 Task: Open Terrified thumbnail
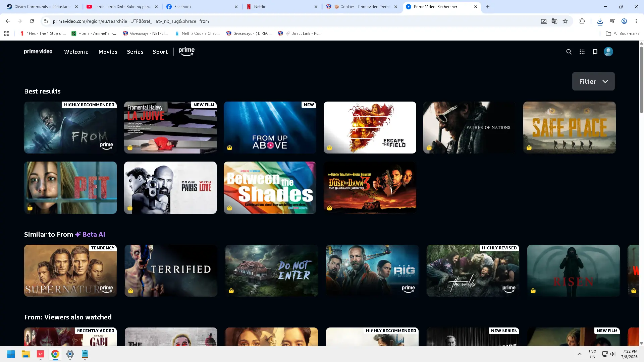171,270
